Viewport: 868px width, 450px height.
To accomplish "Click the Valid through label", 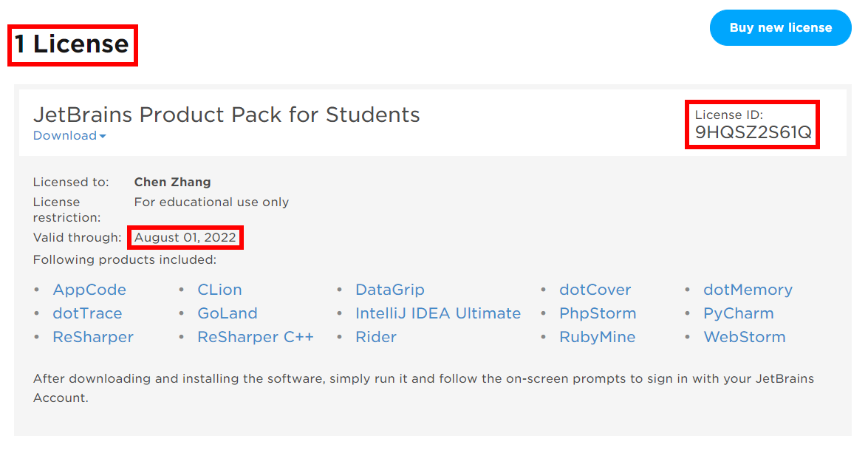I will (x=77, y=237).
